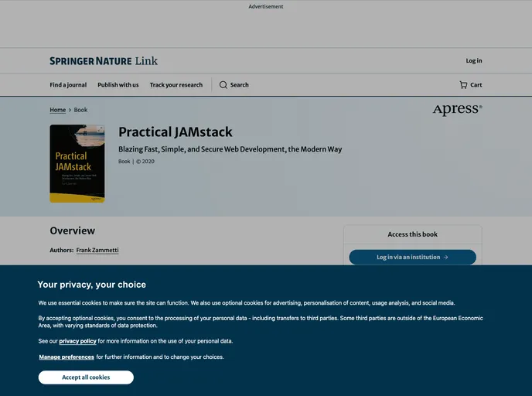Click Your privacy, your choice heading
The image size is (532, 396).
91,285
